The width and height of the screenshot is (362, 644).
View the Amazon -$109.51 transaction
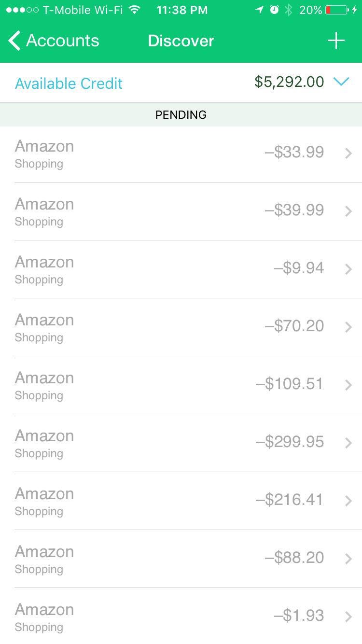click(181, 385)
